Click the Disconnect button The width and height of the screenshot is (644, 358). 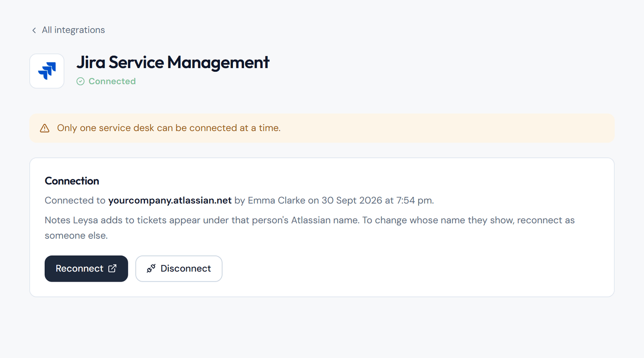(179, 269)
